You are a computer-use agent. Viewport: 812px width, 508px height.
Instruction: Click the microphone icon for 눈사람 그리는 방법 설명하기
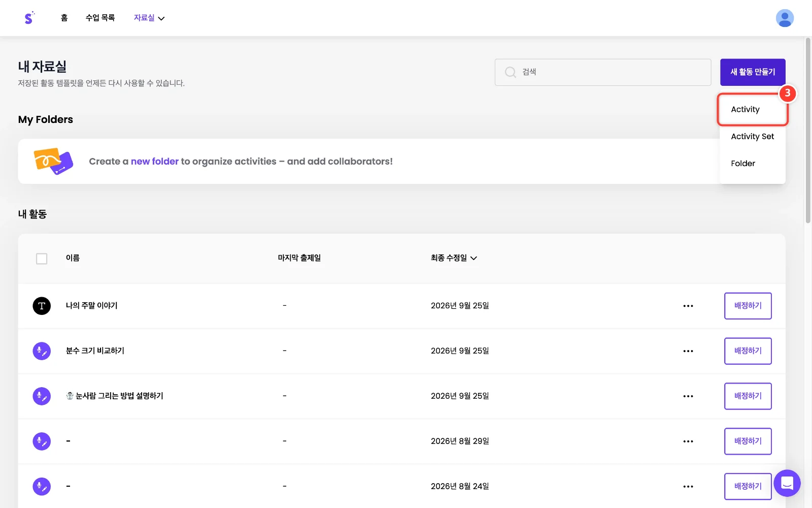[x=42, y=396]
